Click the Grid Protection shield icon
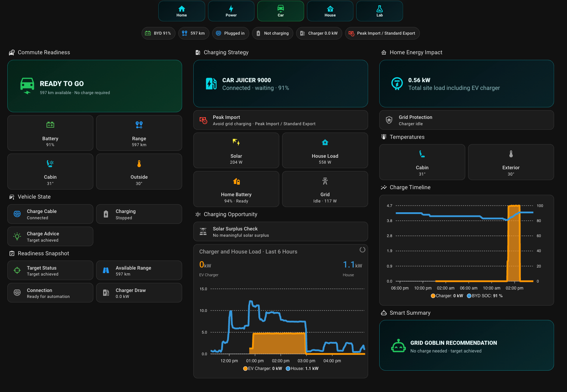The width and height of the screenshot is (567, 392). tap(389, 120)
